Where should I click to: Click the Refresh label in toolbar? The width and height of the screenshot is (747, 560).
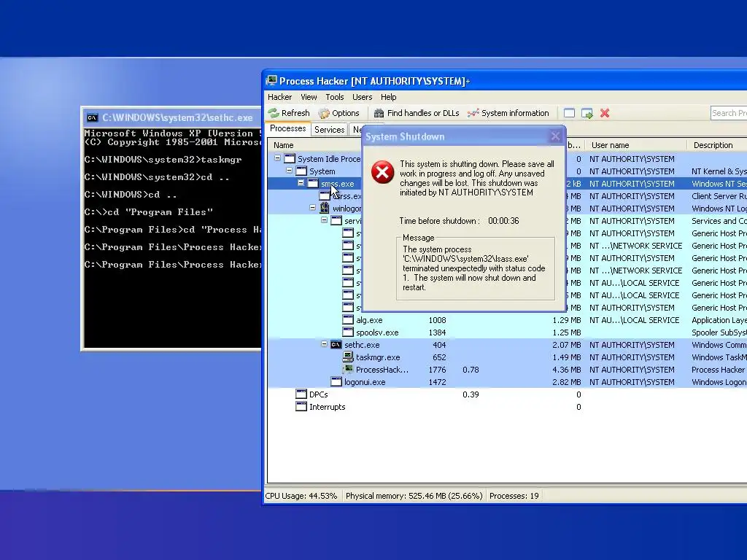point(295,113)
